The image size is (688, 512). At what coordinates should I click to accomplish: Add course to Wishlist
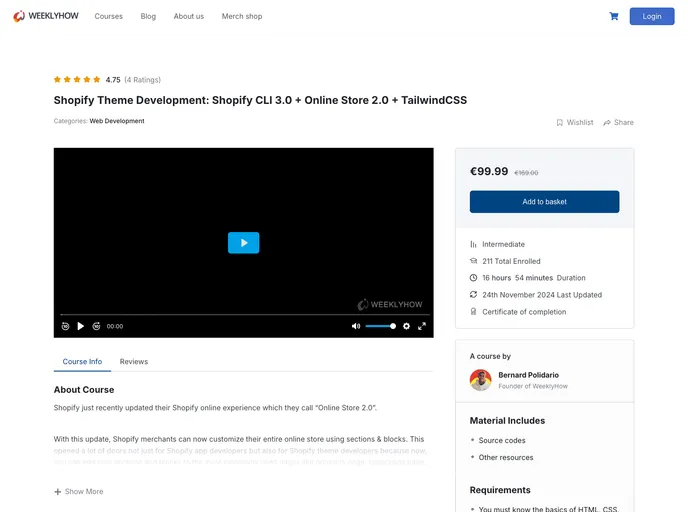574,122
